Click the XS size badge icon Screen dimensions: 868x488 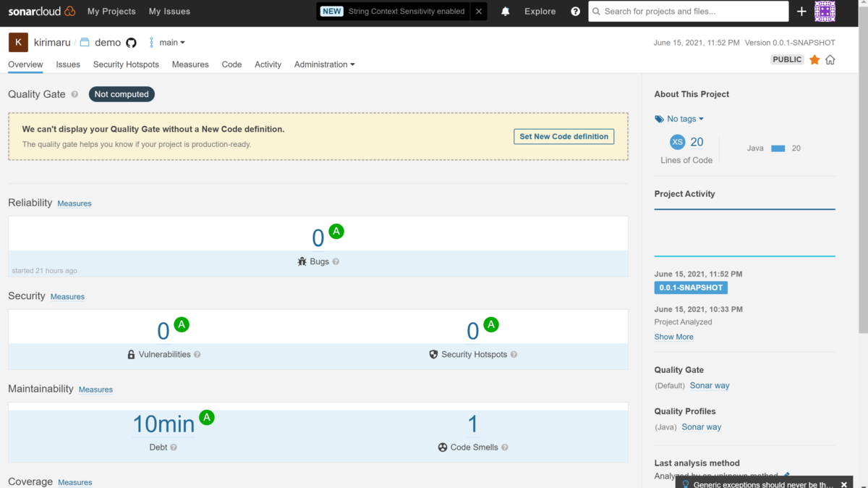[x=677, y=142]
